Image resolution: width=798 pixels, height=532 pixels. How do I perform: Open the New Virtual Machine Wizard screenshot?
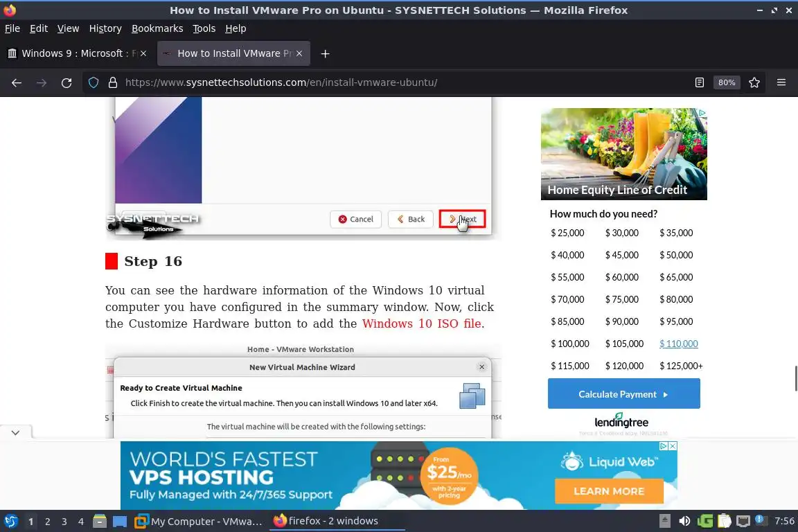[303, 391]
